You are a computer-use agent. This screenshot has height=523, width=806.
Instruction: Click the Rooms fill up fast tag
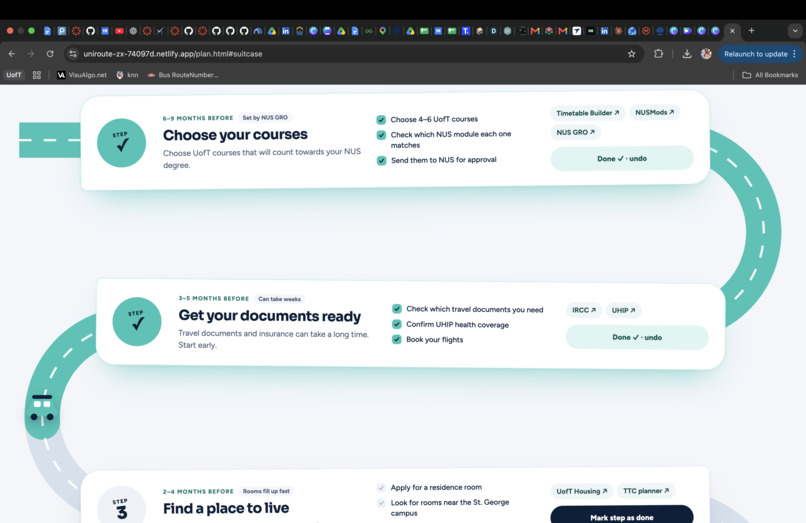click(x=266, y=491)
